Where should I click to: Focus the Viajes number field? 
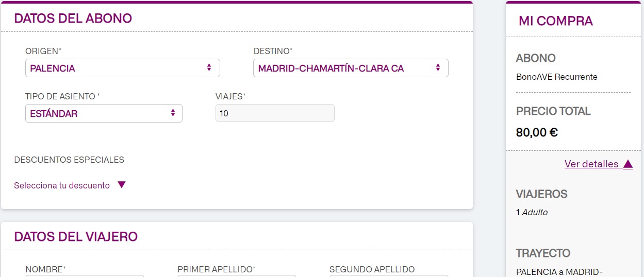pos(275,113)
